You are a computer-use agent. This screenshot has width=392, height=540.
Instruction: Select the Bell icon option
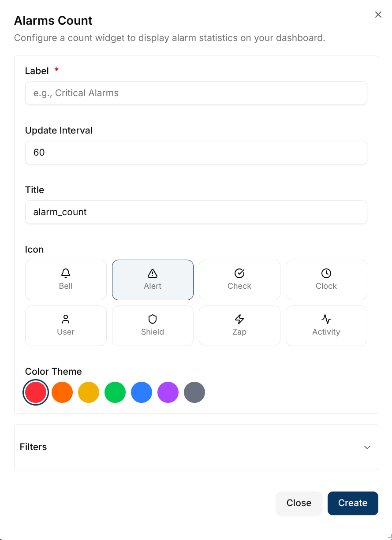pyautogui.click(x=66, y=280)
